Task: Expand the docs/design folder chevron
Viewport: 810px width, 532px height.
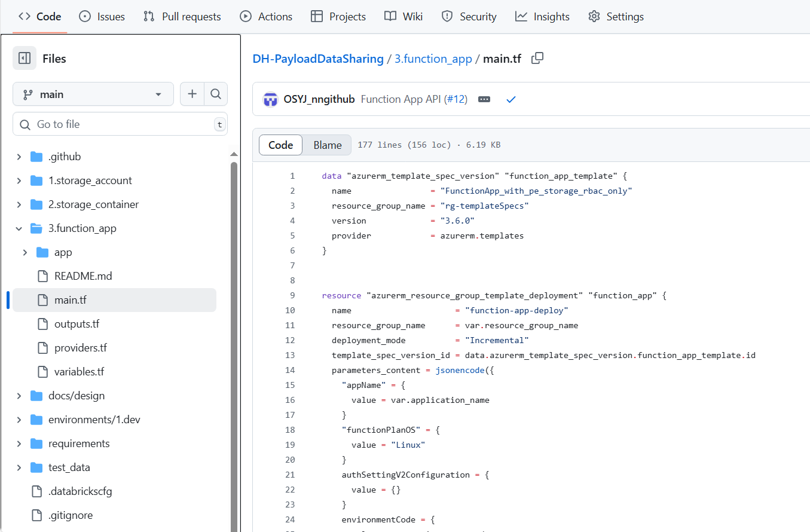Action: 19,396
